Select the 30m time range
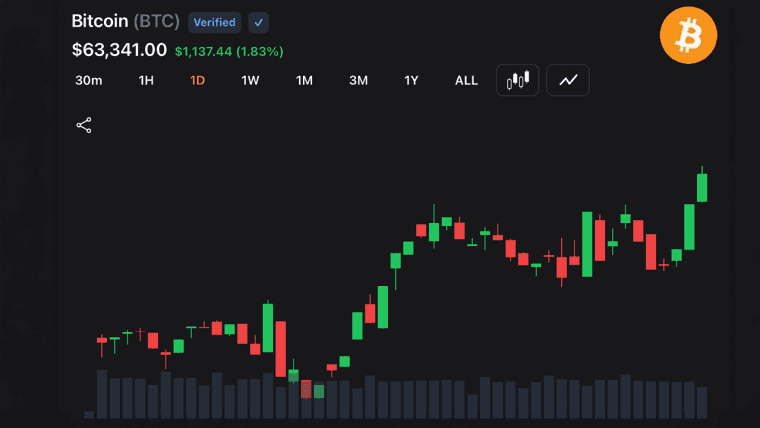760x428 pixels. 89,80
